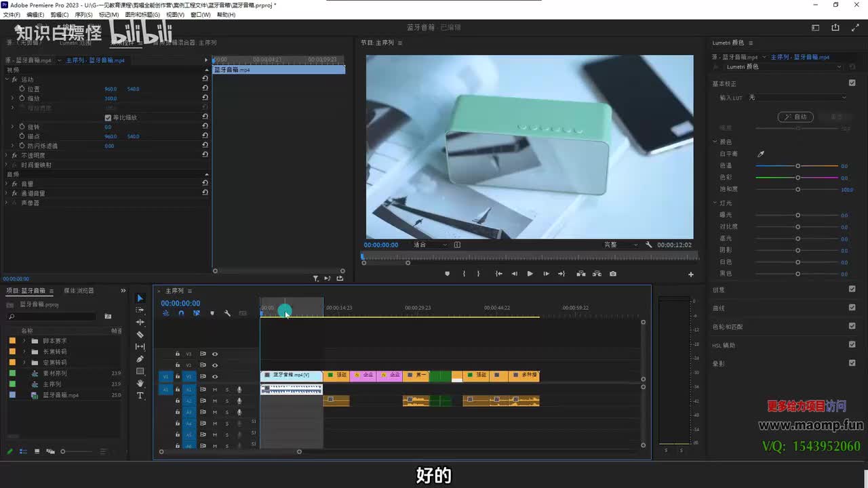Open the 文件(F) menu

tap(12, 14)
